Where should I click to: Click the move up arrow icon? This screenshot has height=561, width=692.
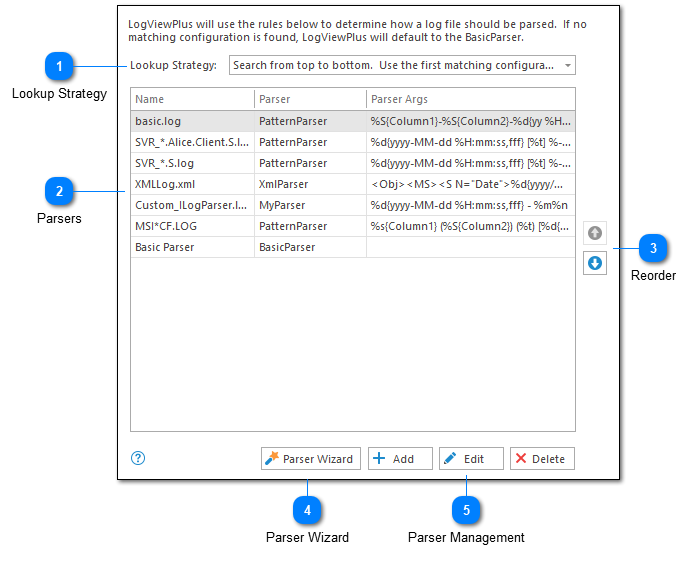(594, 233)
